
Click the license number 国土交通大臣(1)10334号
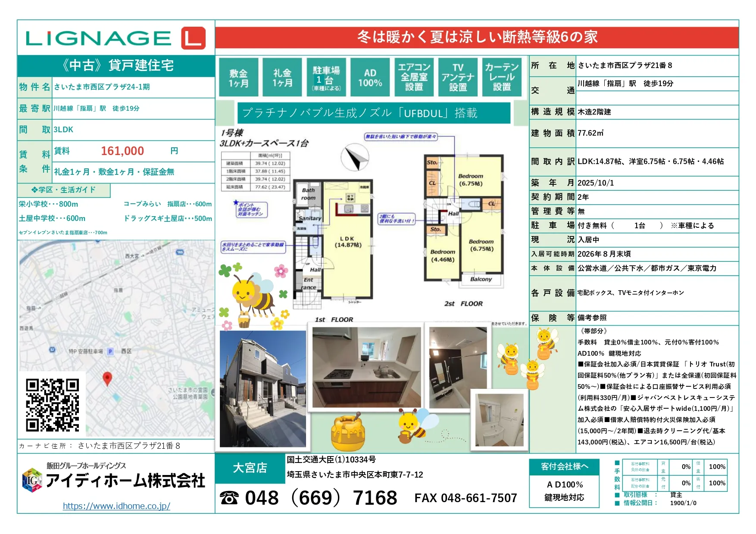(x=331, y=459)
